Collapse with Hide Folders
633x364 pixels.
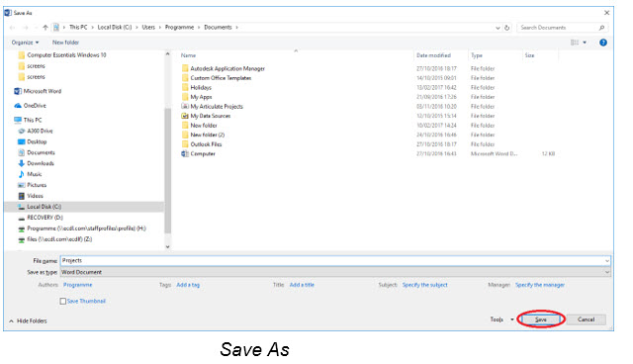[x=28, y=321]
